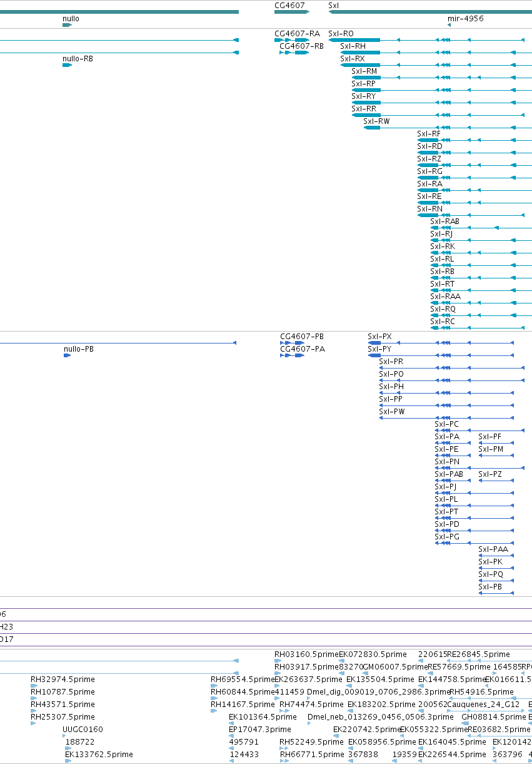Click the RH74474.5prime EST label
Viewport: 532px width, 764px height.
[x=311, y=705]
